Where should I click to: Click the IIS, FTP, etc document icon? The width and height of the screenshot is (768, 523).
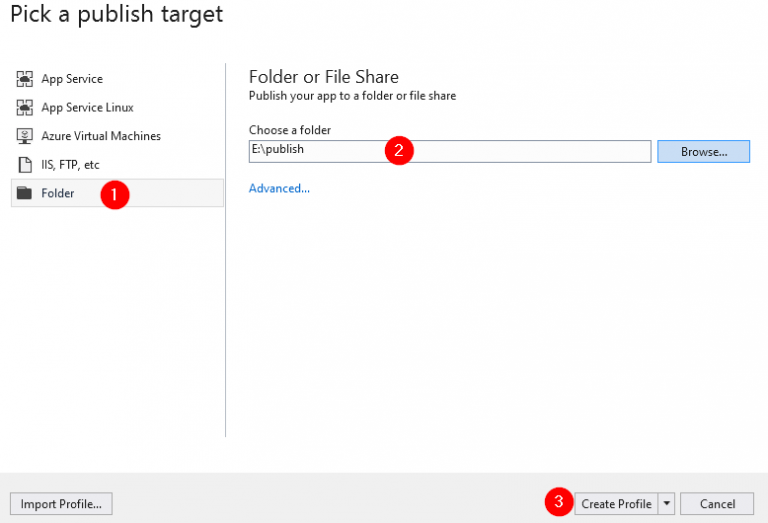click(x=25, y=164)
